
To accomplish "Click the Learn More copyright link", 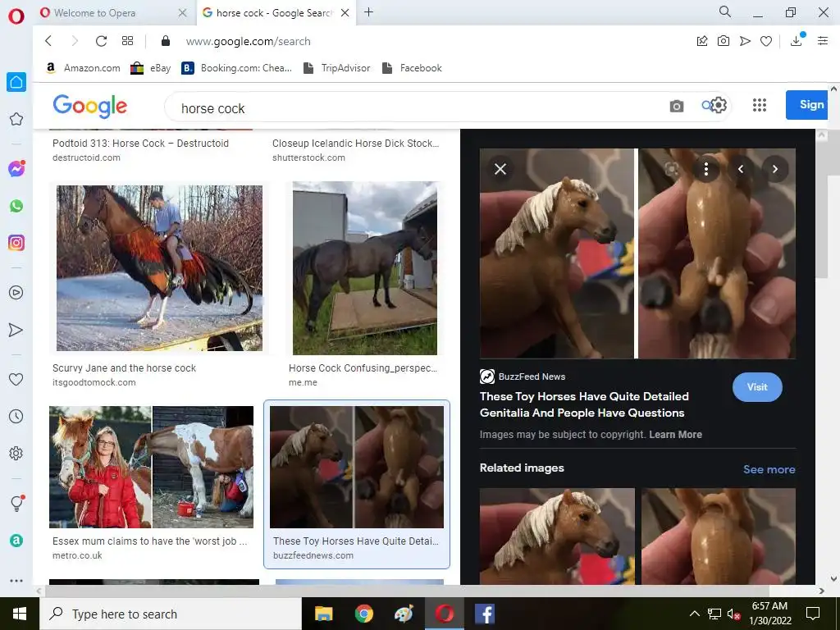I will point(676,435).
